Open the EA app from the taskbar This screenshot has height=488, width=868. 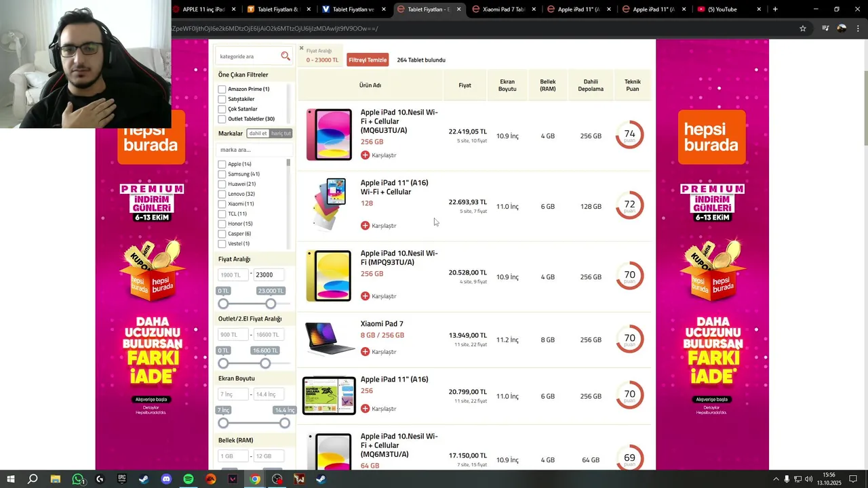coord(211,479)
